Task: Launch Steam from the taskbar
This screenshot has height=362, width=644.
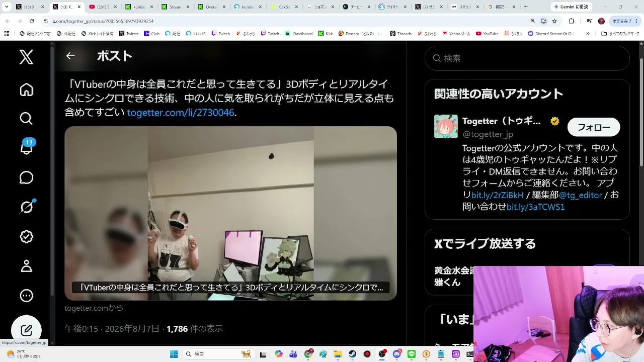Action: (353, 354)
